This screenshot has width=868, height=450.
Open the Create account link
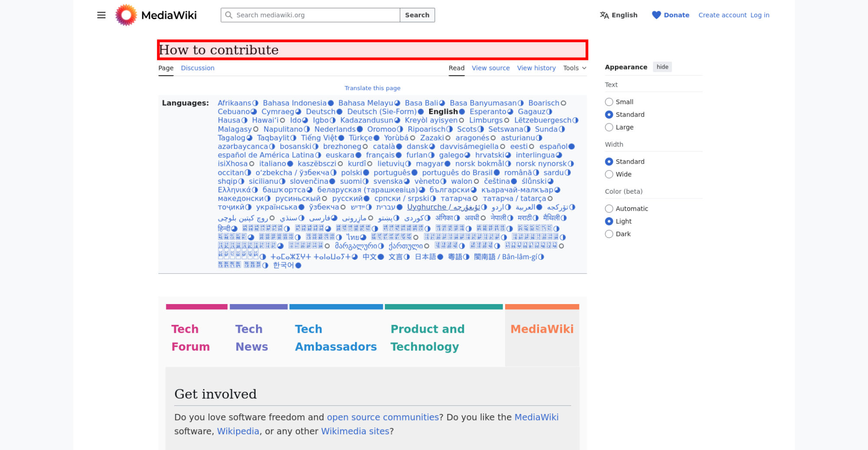point(722,15)
